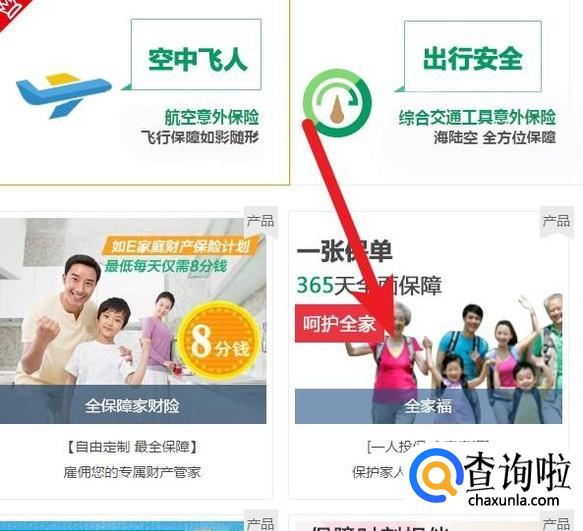Select the 全保障家财险 caption bar
Image resolution: width=583 pixels, height=531 pixels.
click(133, 405)
